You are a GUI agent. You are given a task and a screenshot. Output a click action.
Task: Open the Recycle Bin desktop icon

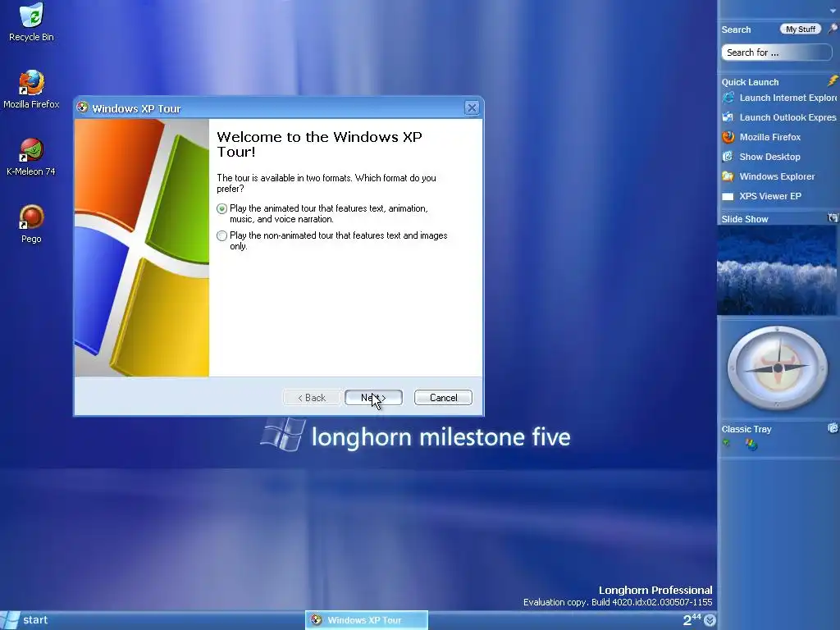point(32,21)
